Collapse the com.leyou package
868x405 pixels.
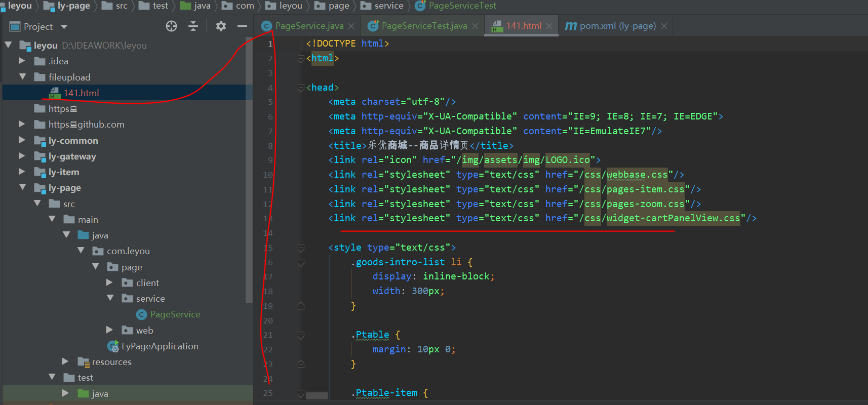pos(81,251)
